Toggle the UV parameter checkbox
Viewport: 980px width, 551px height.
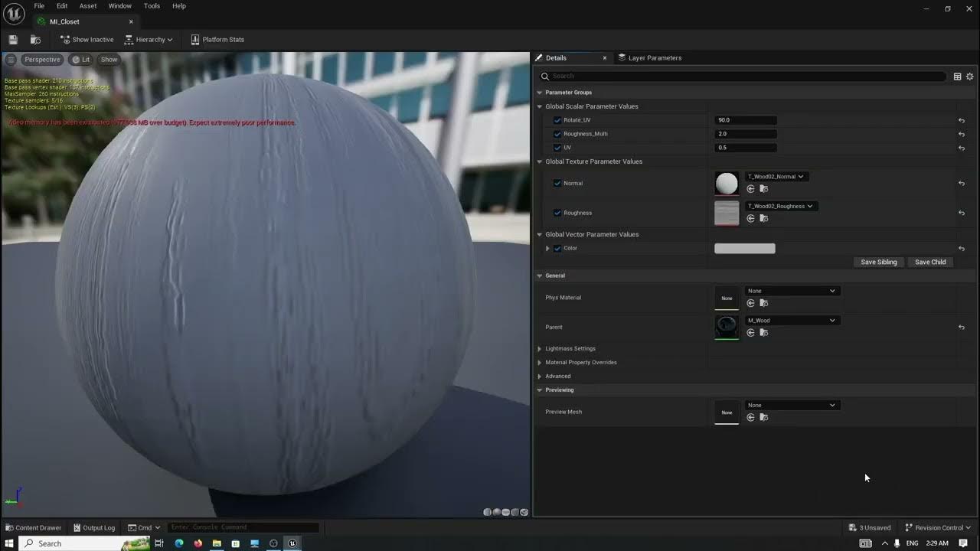click(x=557, y=148)
